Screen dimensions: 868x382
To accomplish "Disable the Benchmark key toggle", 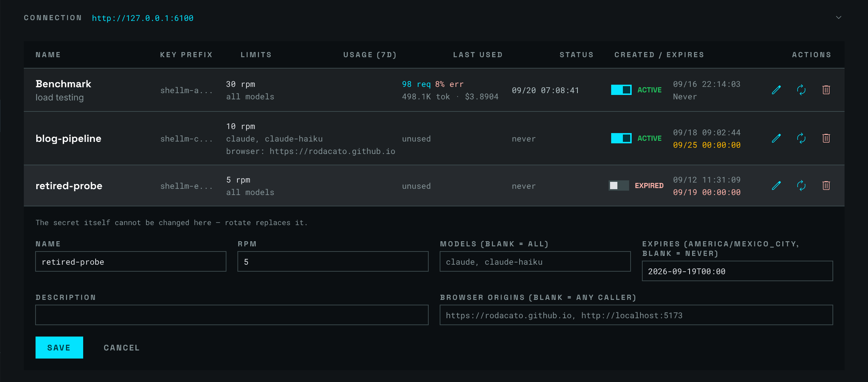I will [621, 90].
